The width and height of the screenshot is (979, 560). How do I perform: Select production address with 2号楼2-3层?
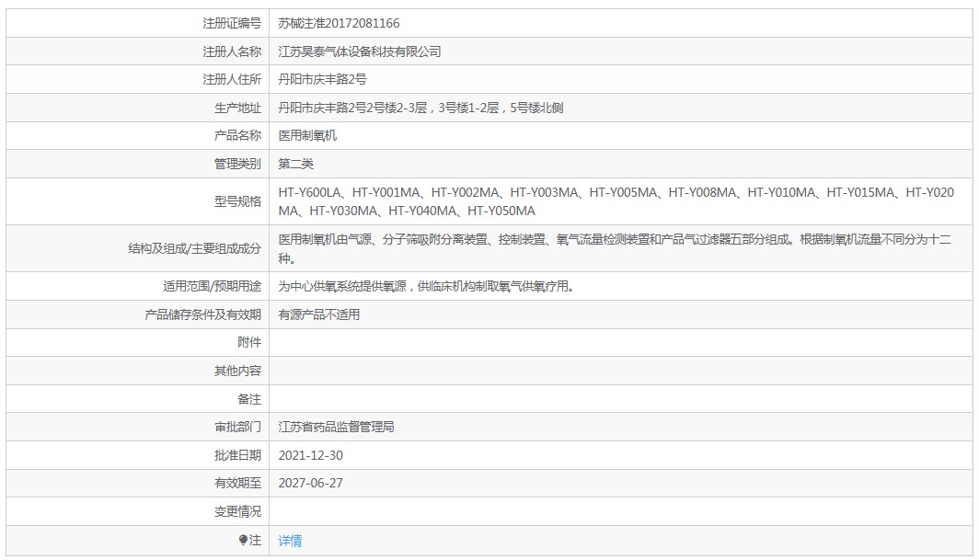point(420,108)
